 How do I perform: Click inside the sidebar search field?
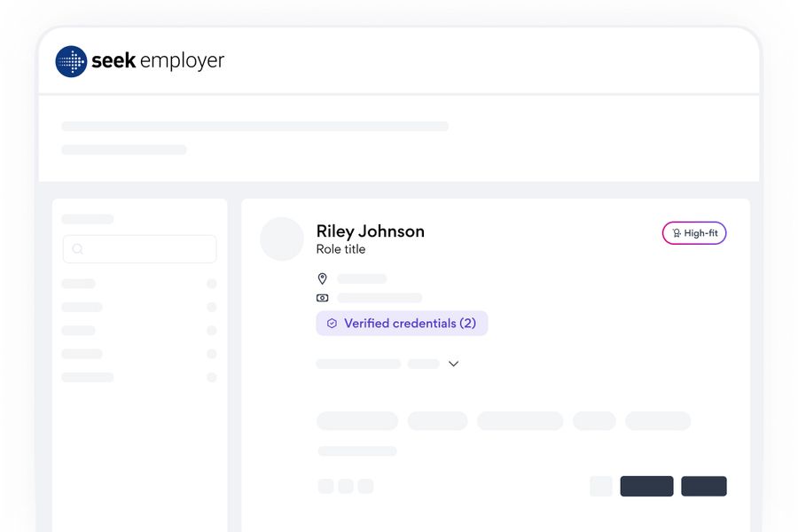point(139,249)
